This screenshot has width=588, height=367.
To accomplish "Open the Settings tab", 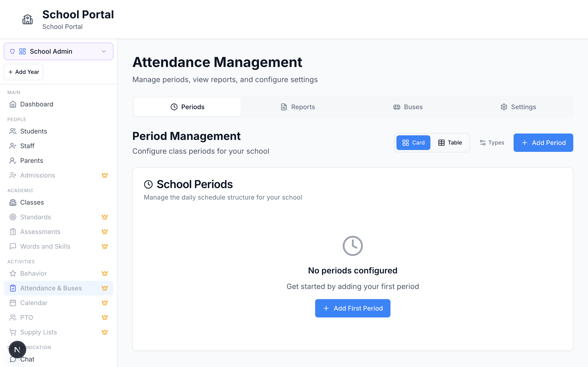I will [518, 107].
